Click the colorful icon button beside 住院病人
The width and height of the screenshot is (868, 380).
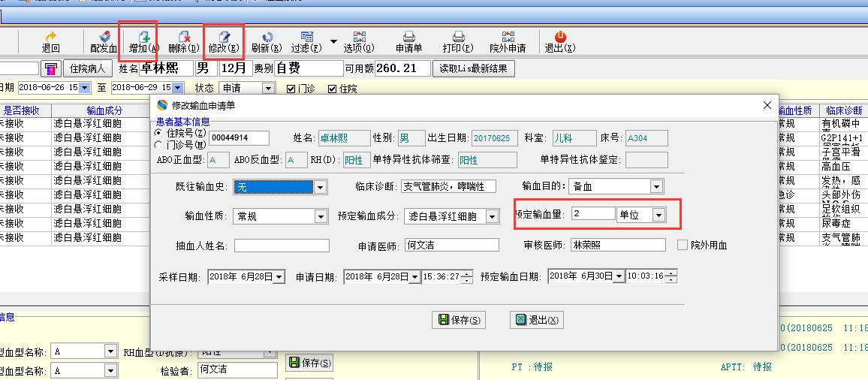[52, 68]
